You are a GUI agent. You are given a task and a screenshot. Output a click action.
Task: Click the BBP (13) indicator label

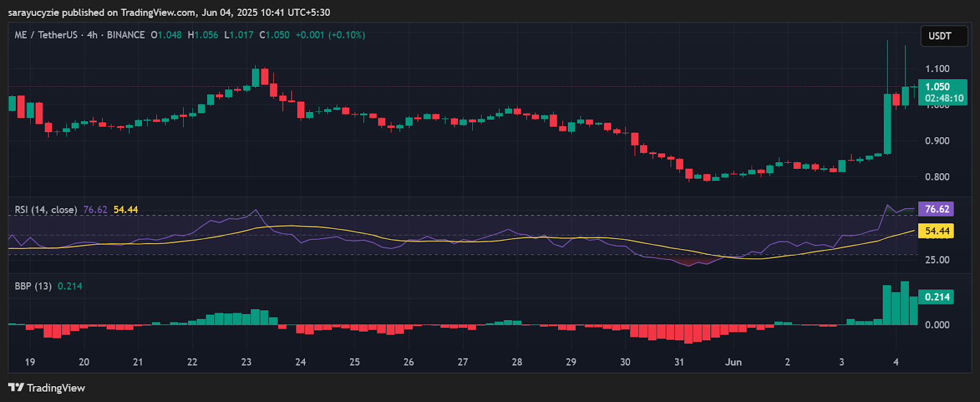coord(33,286)
